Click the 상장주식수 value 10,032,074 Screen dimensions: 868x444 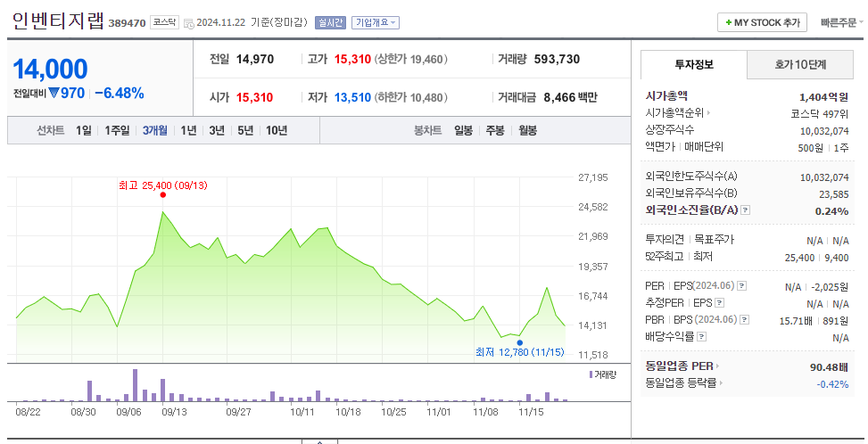coord(824,131)
